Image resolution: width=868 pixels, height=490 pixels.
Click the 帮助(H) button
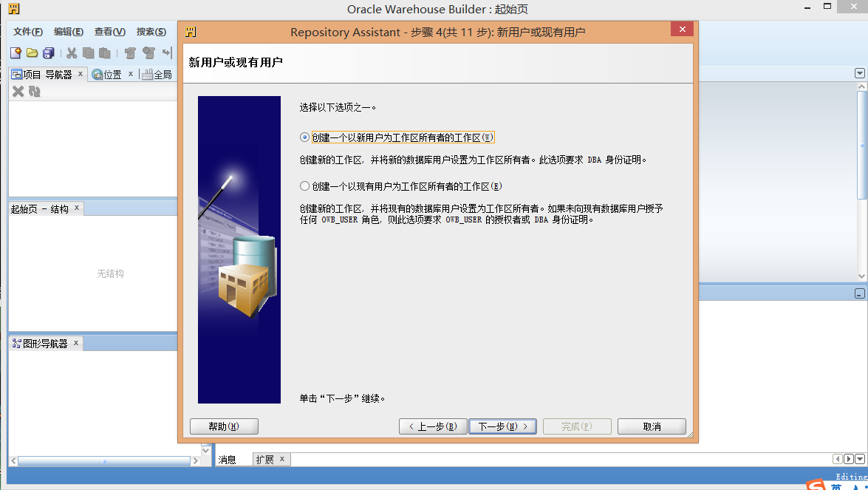(224, 426)
